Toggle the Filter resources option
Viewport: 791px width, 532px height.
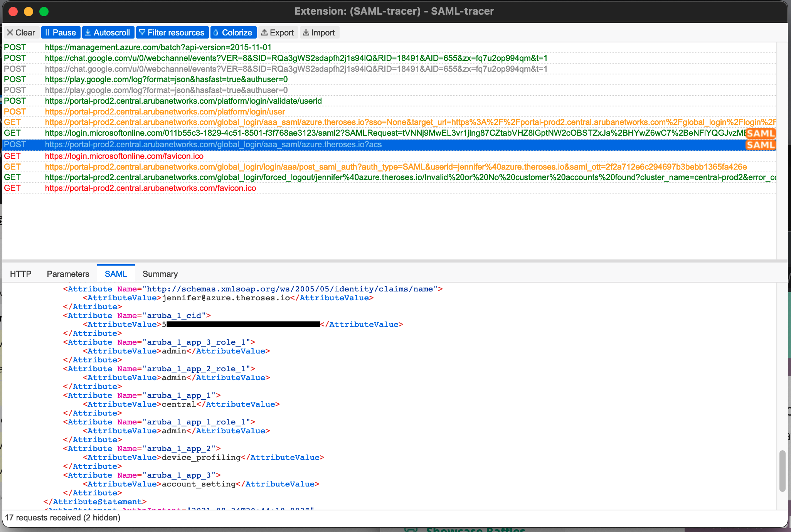tap(172, 33)
